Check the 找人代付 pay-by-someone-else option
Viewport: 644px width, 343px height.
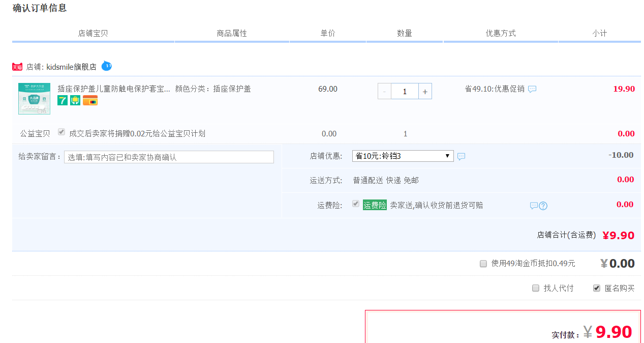tap(536, 288)
